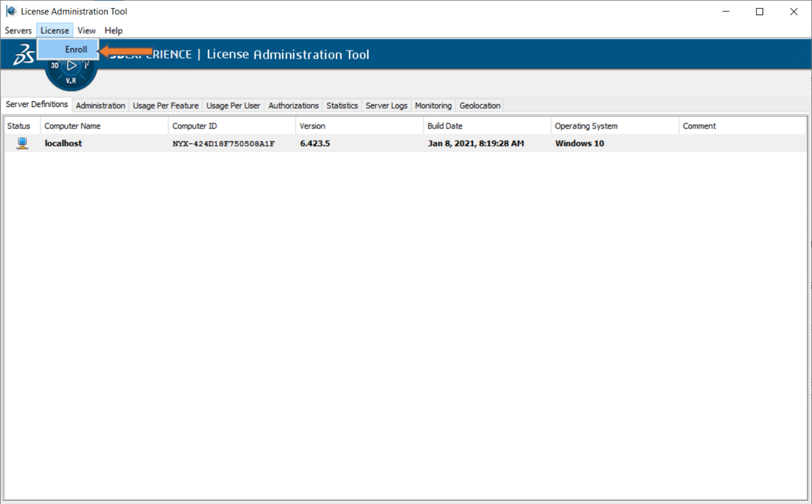Click the Comment column header
812x504 pixels.
(742, 126)
